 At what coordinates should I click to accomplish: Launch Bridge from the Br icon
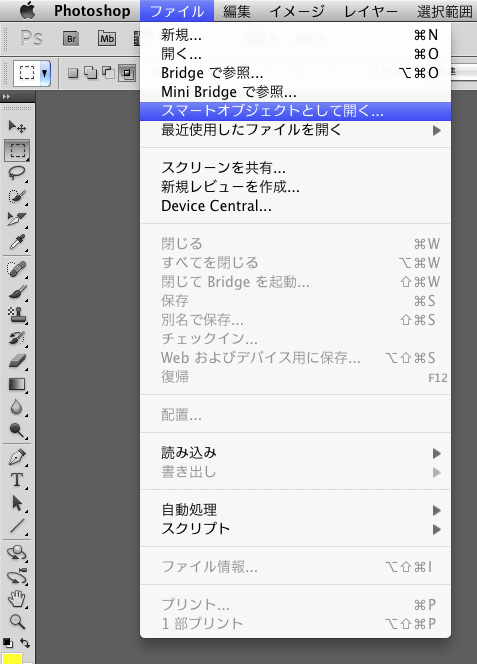coord(71,39)
